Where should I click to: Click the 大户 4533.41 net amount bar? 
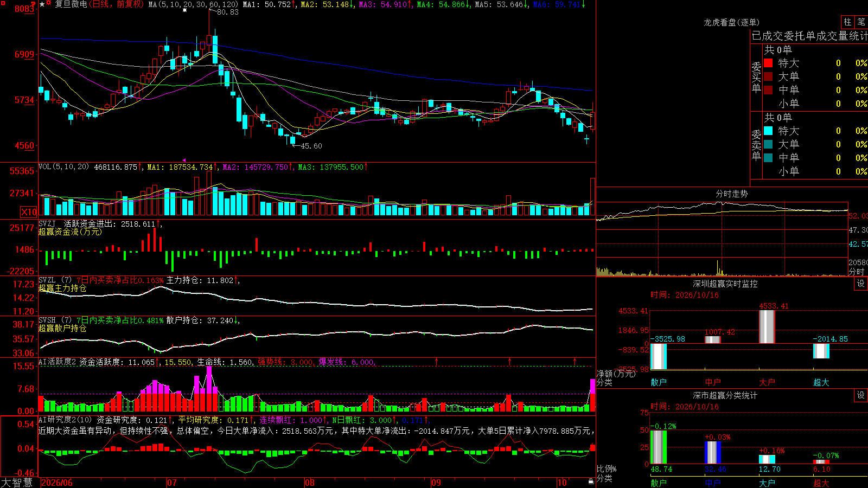click(x=767, y=327)
